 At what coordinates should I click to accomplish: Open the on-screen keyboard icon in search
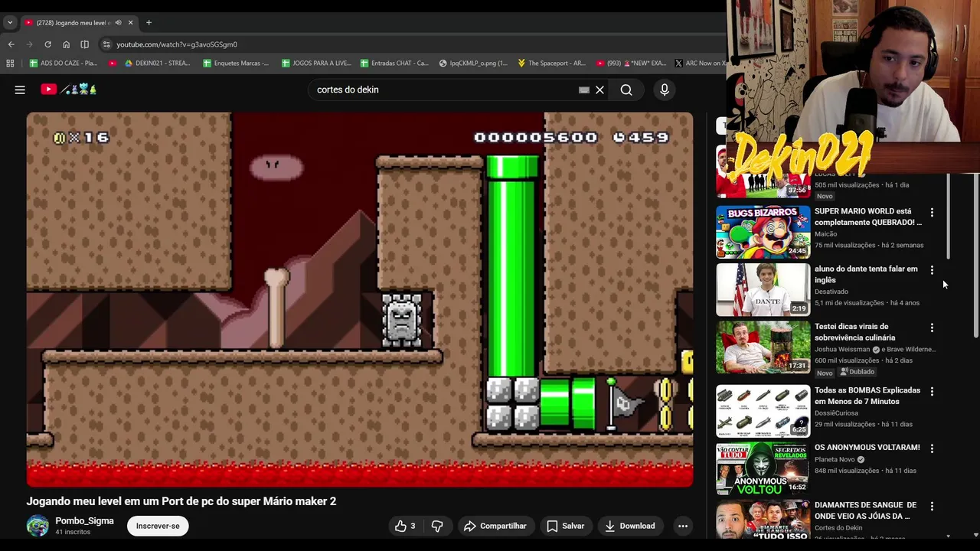coord(583,90)
